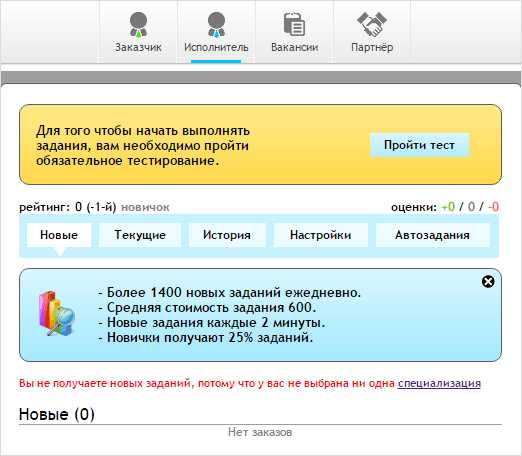Switch to the Новые tab
The image size is (522, 456).
point(59,235)
